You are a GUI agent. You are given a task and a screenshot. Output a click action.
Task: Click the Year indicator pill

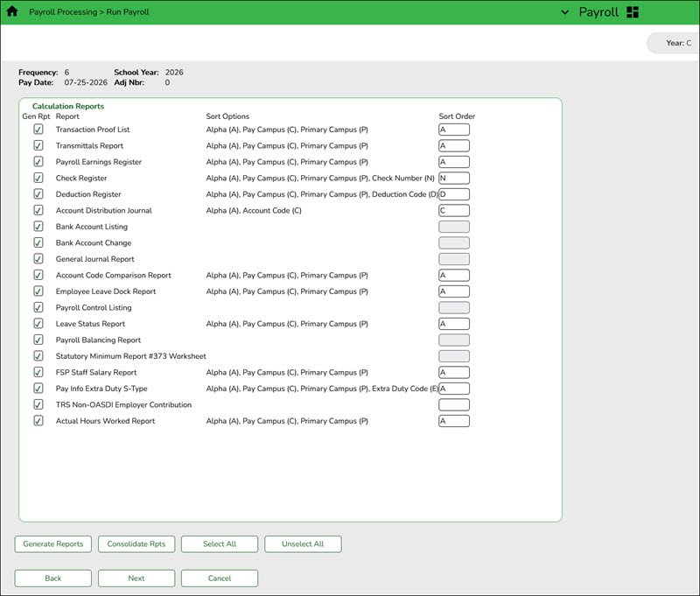[x=673, y=43]
